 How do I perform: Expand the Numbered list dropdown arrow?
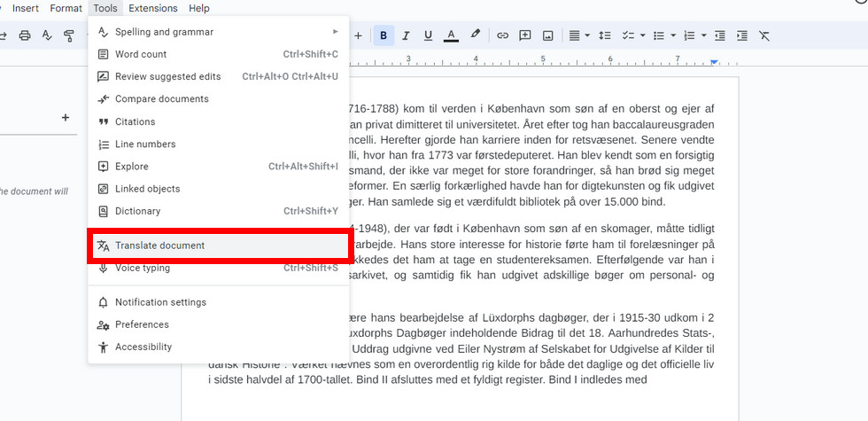tap(703, 36)
